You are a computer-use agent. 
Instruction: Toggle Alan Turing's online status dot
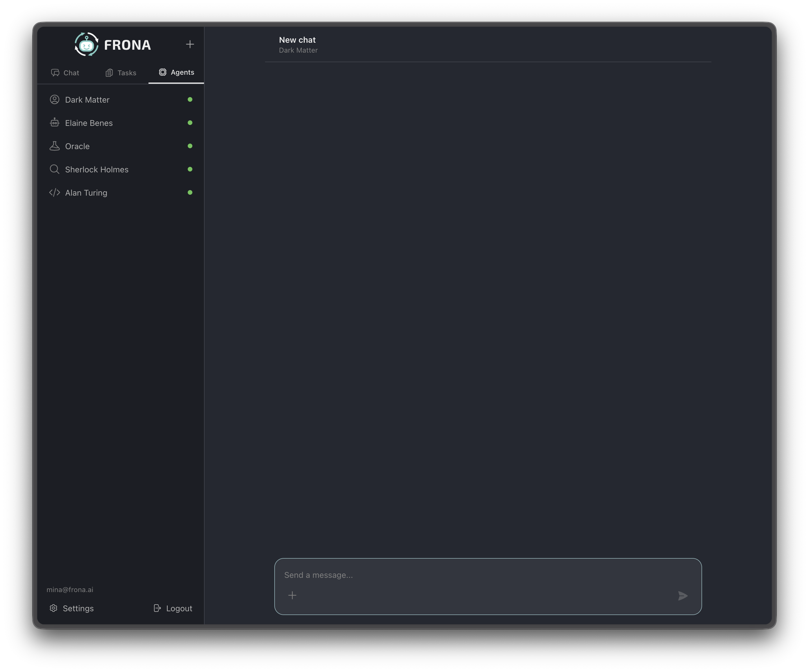[190, 193]
